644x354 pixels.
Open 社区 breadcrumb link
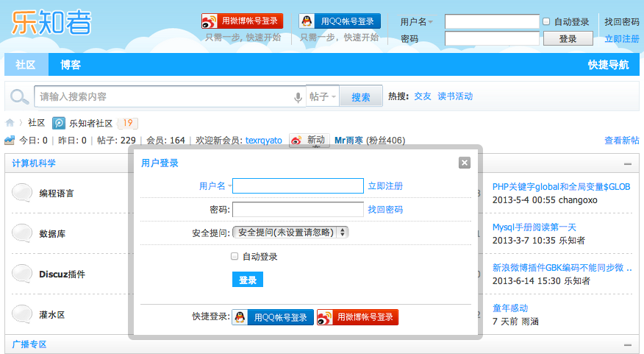point(36,123)
